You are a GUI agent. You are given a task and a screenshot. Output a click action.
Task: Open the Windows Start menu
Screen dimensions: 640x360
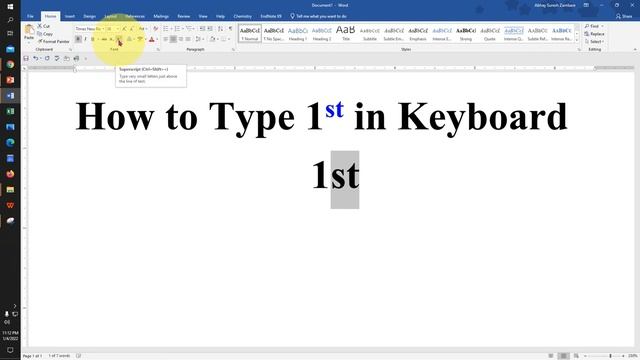tap(10, 6)
